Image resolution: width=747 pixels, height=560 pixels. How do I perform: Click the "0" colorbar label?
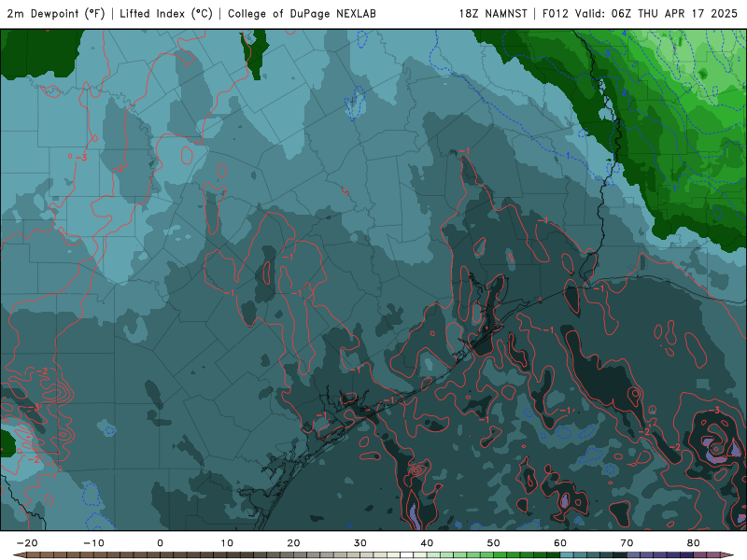[160, 543]
